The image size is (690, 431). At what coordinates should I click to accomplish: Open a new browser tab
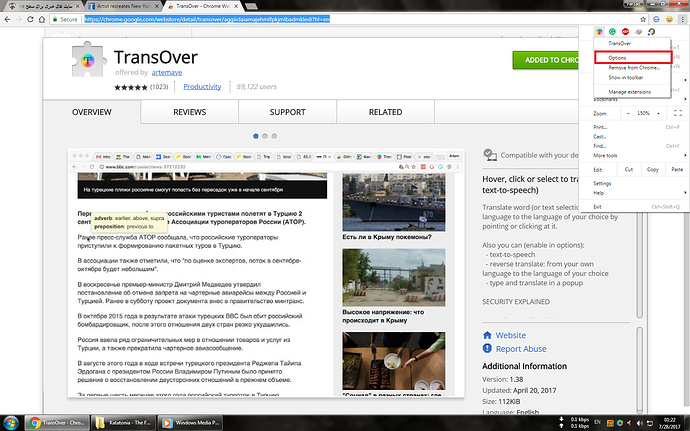(251, 6)
